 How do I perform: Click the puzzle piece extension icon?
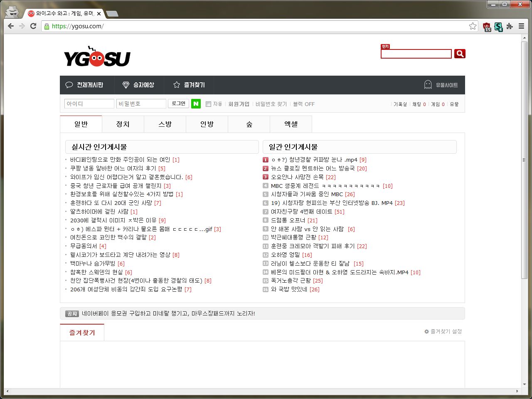(510, 26)
